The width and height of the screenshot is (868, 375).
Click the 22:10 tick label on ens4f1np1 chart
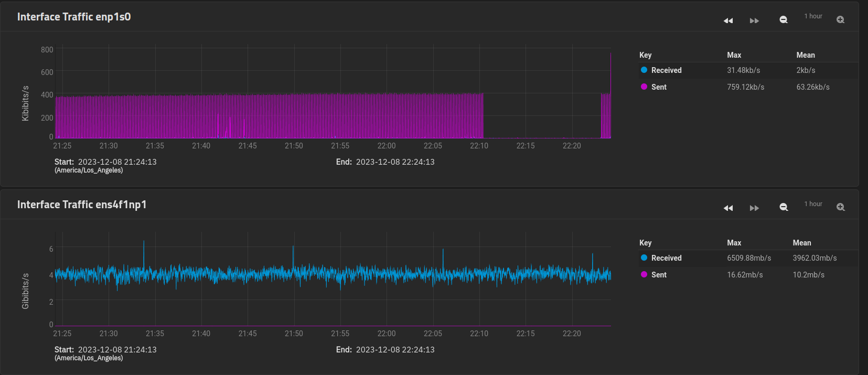point(479,334)
